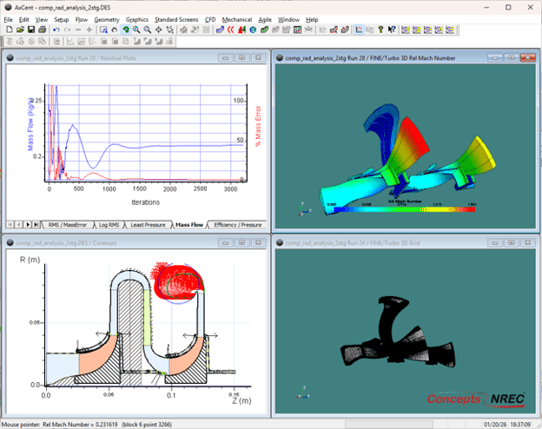This screenshot has height=429, width=542.
Task: Minimize the Residual Plots window
Action: pos(225,58)
